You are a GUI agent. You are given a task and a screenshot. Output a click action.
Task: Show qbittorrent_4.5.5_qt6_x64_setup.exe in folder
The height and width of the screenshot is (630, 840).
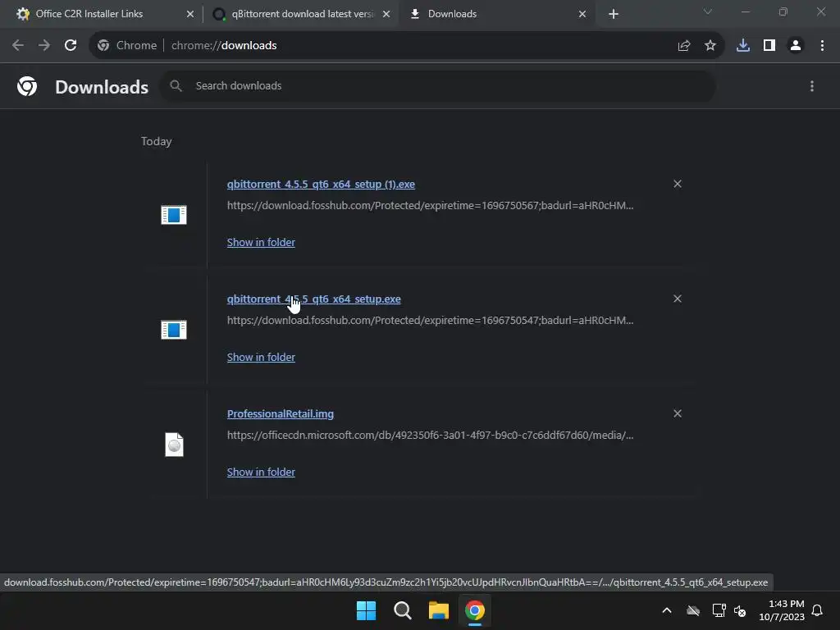pos(261,357)
